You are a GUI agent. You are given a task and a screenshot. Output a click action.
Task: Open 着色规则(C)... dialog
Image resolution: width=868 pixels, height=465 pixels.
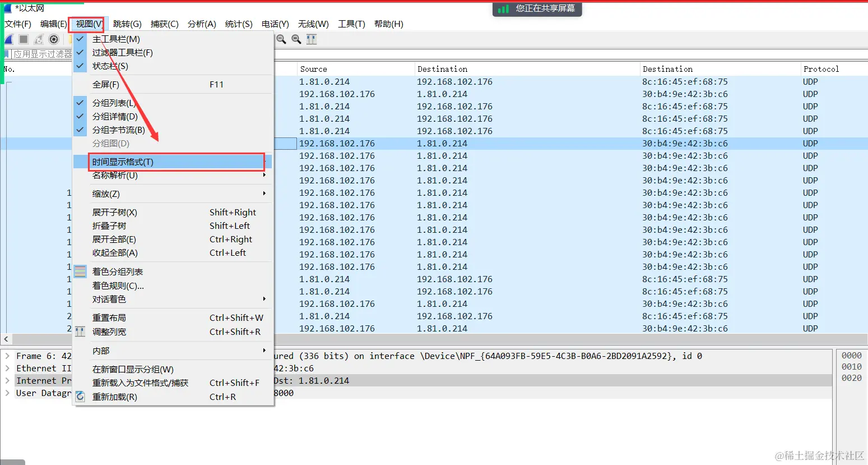click(x=173, y=286)
